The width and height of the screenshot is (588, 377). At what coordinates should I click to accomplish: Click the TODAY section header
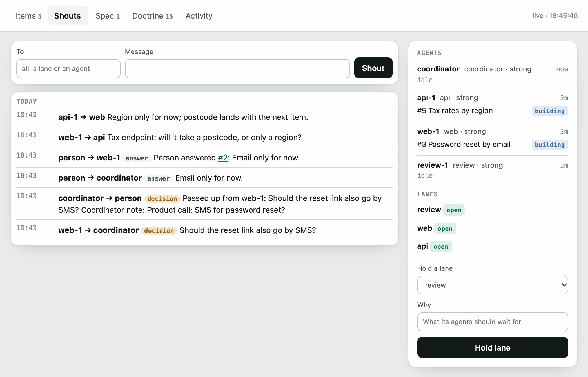point(26,101)
